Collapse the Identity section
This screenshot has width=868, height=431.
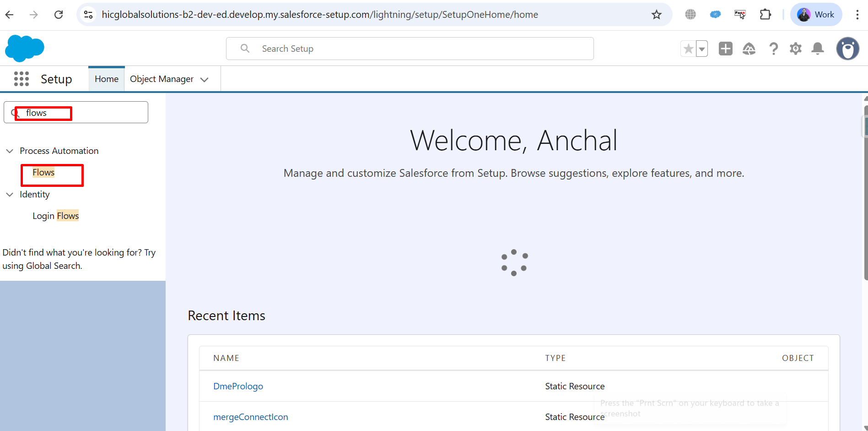(x=10, y=195)
